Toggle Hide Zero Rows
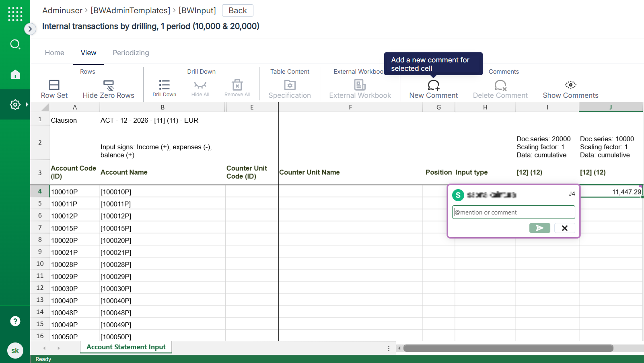 [x=109, y=89]
